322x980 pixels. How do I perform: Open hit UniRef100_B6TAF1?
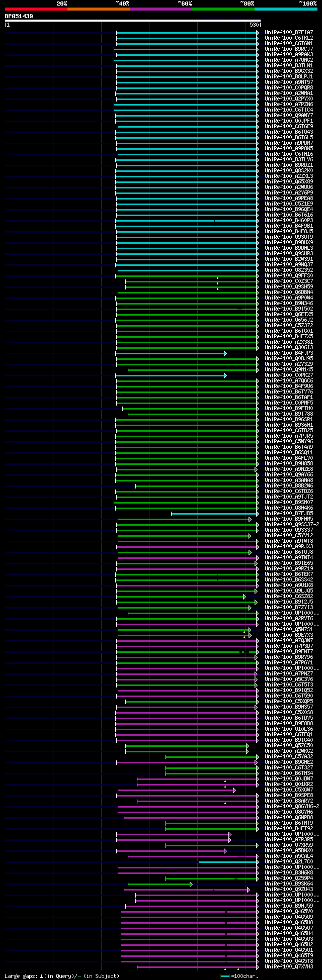[x=289, y=397]
